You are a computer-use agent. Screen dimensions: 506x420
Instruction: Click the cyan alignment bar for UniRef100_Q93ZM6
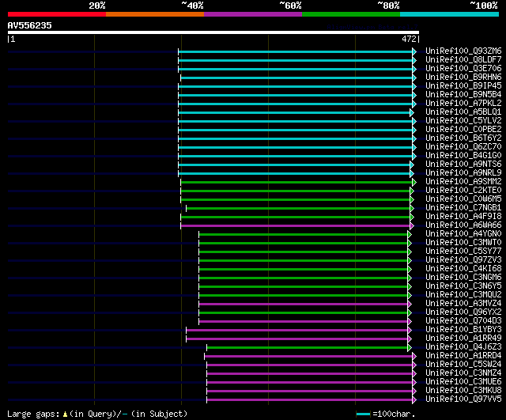click(295, 51)
